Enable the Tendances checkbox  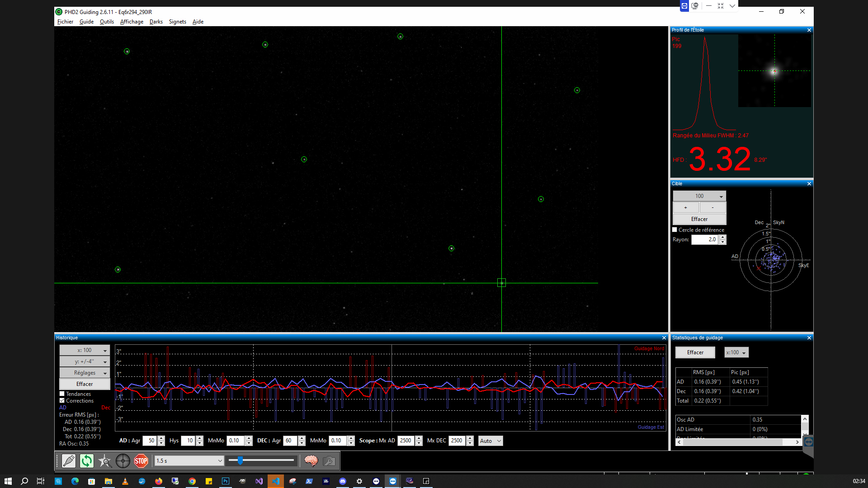[x=62, y=394]
